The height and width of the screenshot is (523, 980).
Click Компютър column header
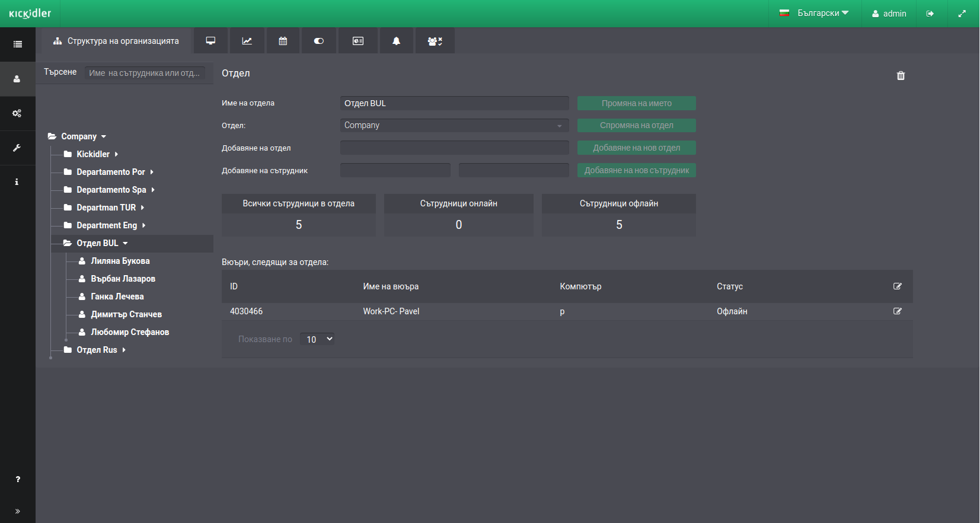(580, 286)
